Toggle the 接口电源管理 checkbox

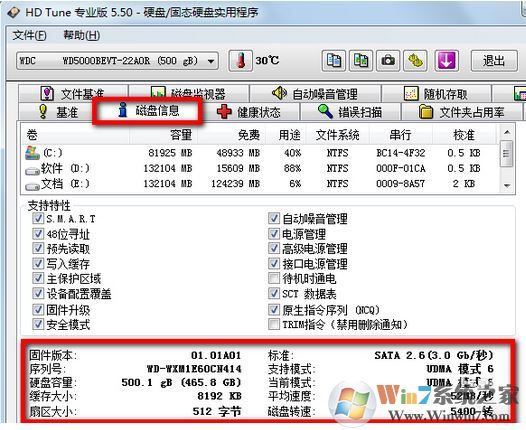point(274,263)
